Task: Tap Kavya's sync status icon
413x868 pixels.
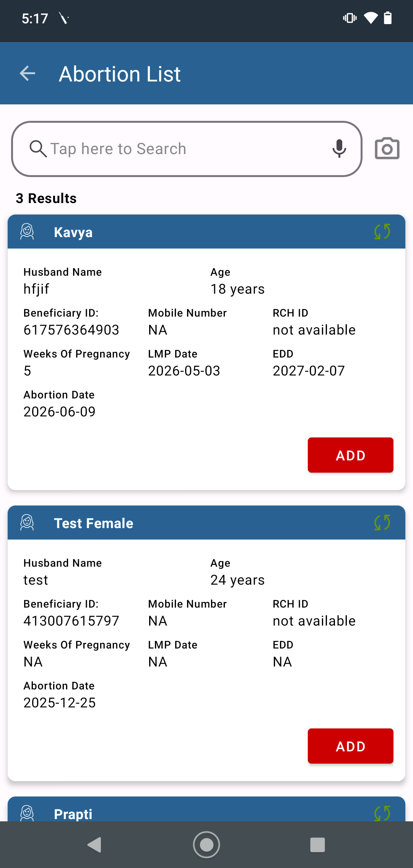Action: click(382, 232)
